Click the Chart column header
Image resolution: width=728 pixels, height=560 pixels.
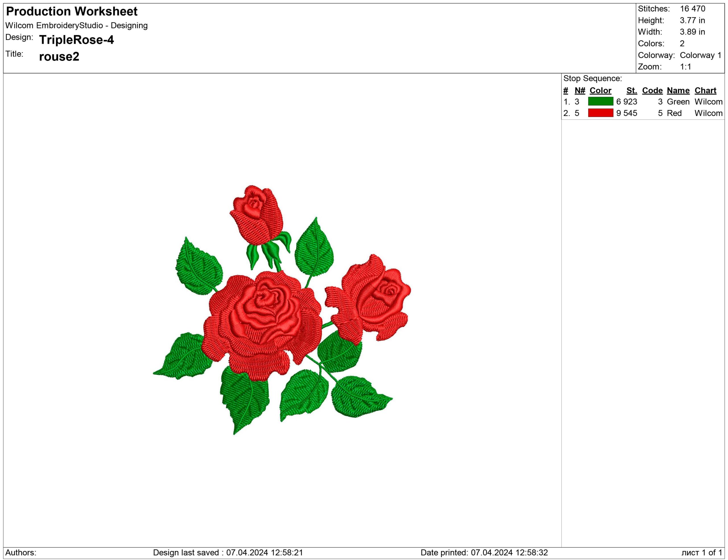pyautogui.click(x=705, y=90)
